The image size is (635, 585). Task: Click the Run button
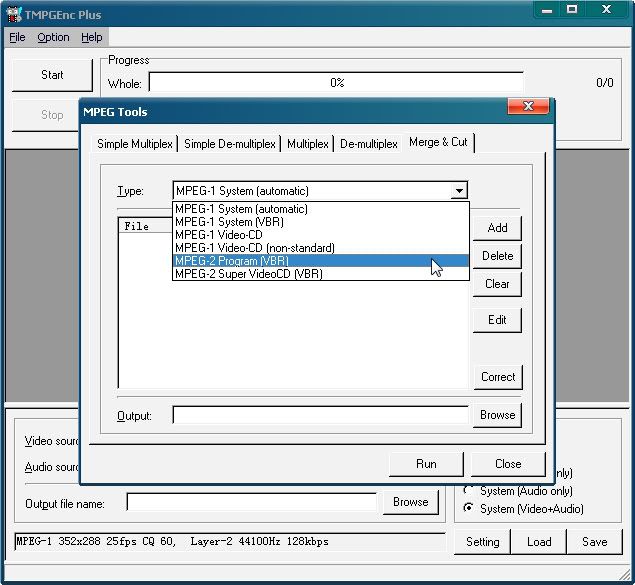tap(426, 464)
